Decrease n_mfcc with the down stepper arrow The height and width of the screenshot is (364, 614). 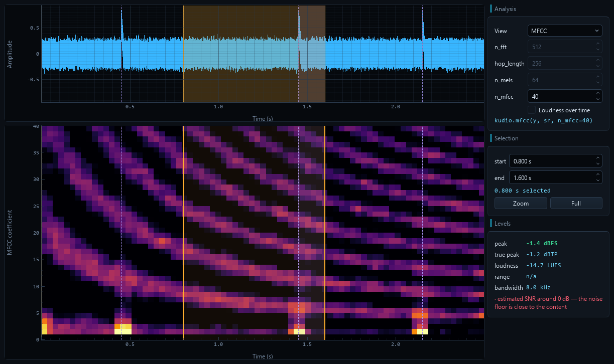(597, 99)
